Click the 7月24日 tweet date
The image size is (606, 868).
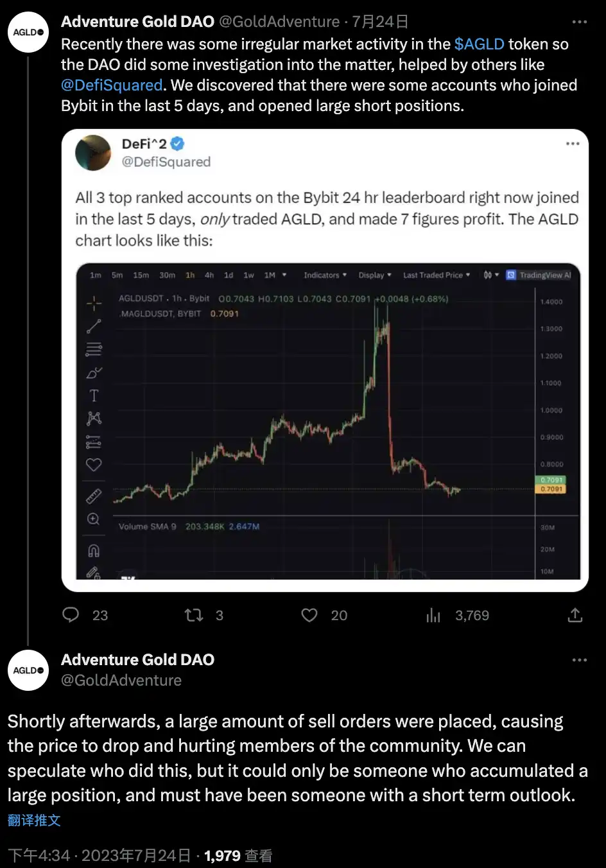[x=380, y=22]
